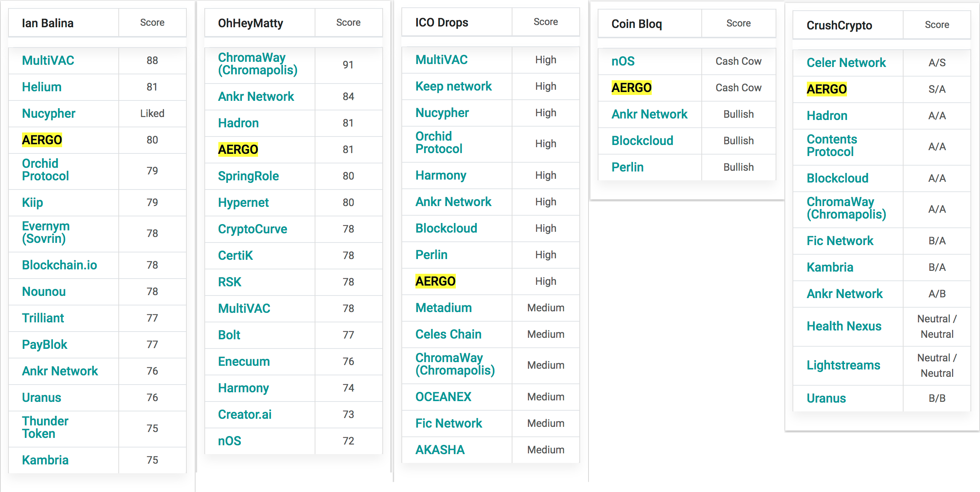Screen dimensions: 980x492
Task: Click Contents Protocol in CrushCrypto table
Action: tap(831, 145)
